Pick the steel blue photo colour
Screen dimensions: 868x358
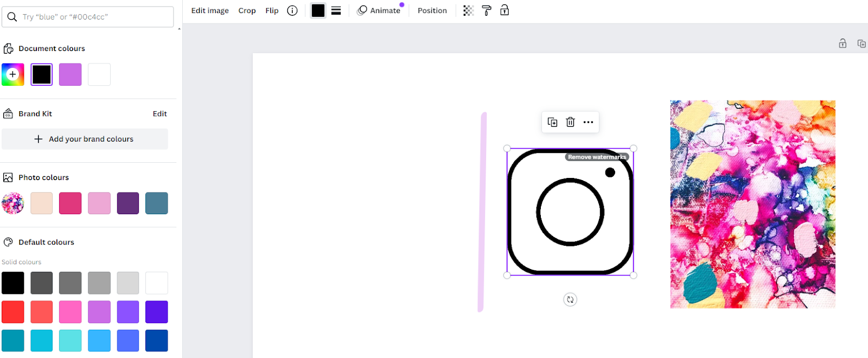pyautogui.click(x=157, y=203)
